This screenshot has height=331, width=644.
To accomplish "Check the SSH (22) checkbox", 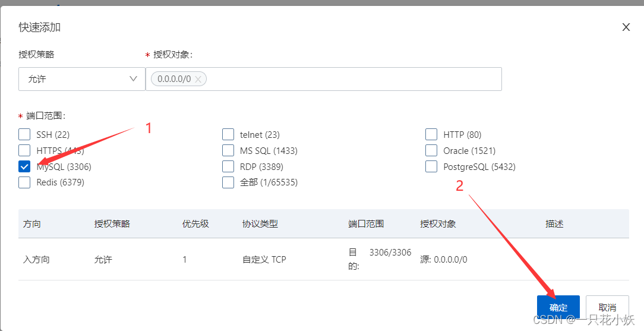I will click(24, 134).
